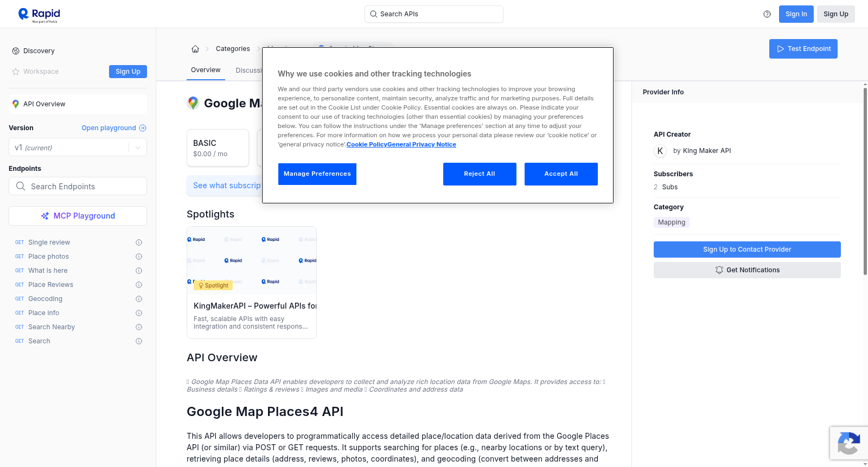868x467 pixels.
Task: Open the Search Nearby endpoint
Action: coord(52,327)
